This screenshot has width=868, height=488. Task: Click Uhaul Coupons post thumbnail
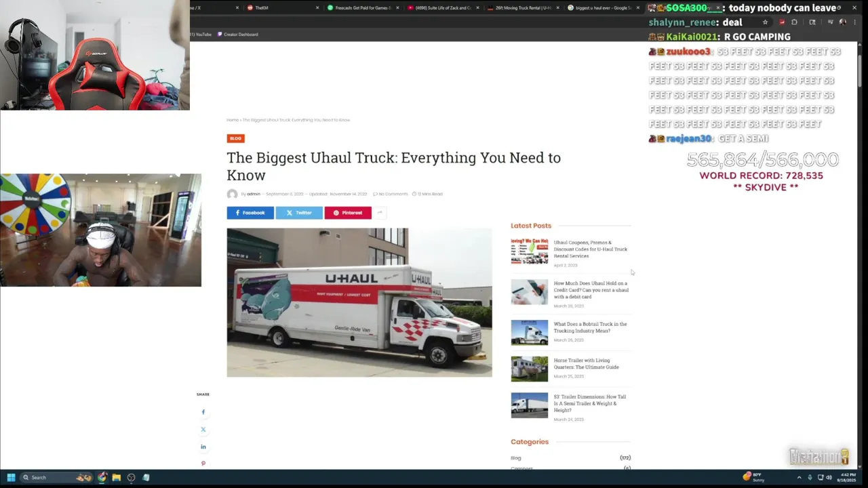[x=530, y=251]
